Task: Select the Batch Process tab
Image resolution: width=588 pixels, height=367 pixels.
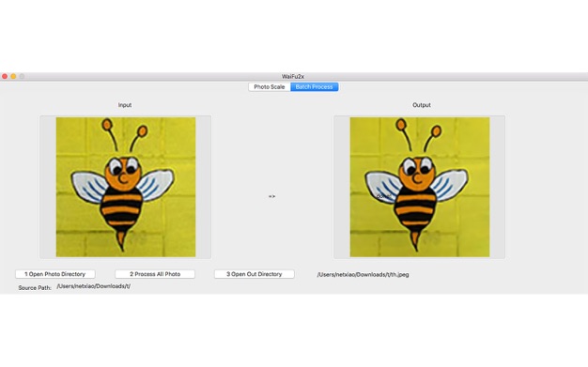Action: [315, 87]
